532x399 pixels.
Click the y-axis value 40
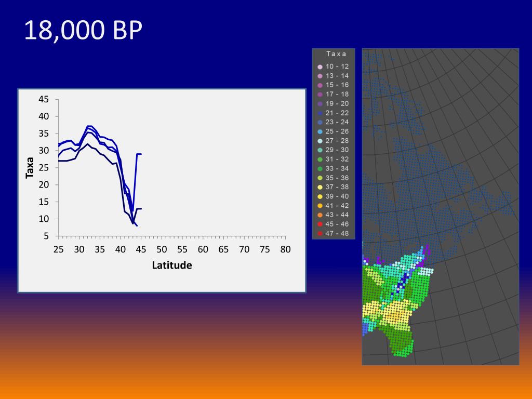(44, 116)
